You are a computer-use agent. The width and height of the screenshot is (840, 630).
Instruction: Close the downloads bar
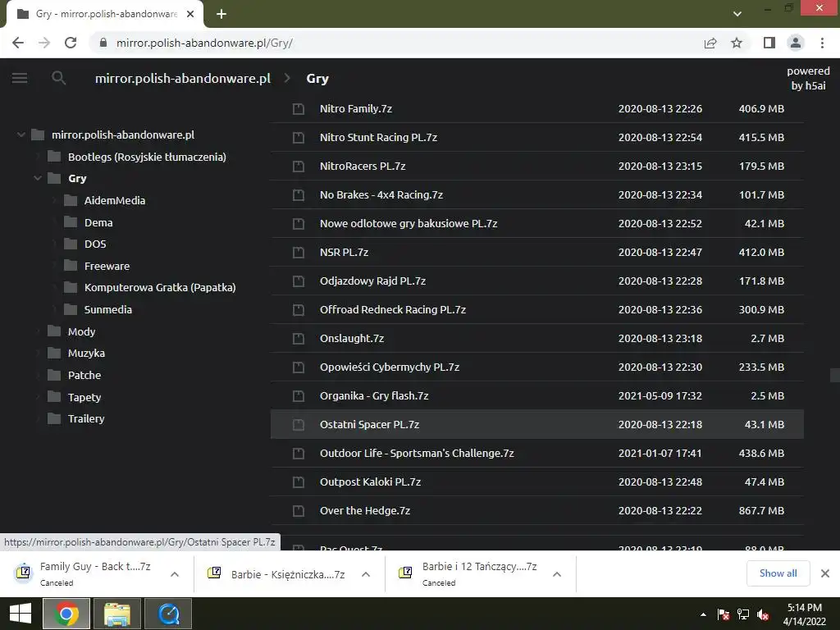tap(825, 573)
